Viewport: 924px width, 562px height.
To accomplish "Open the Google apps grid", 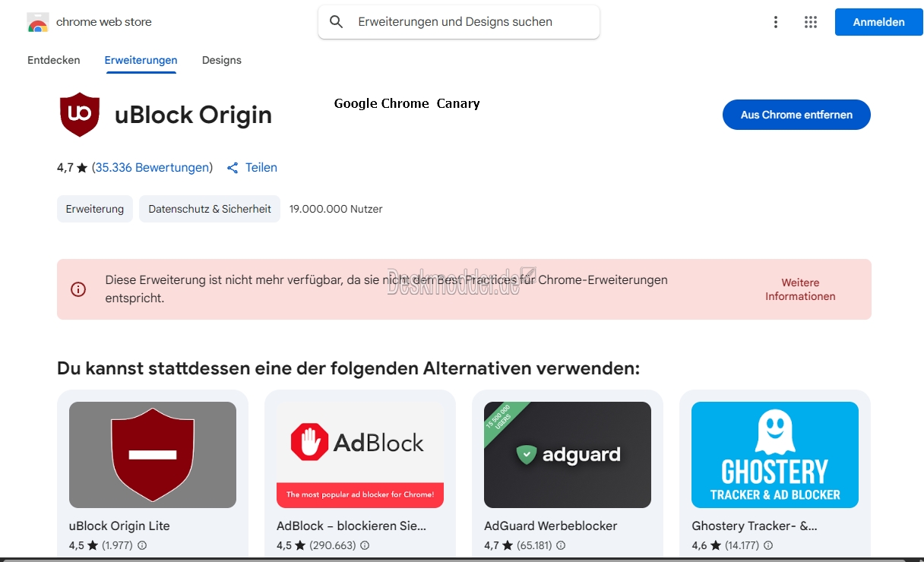I will pos(811,22).
